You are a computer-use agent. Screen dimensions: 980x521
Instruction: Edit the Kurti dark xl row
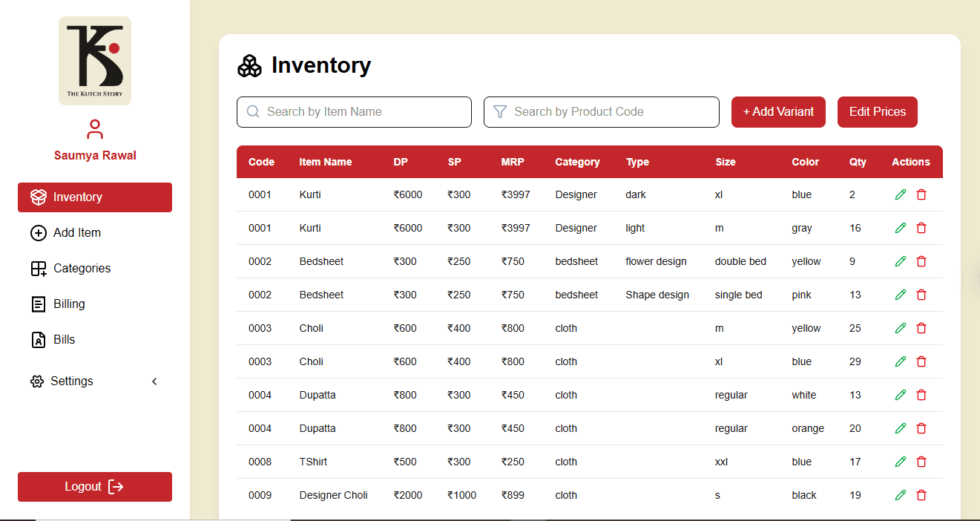(901, 194)
